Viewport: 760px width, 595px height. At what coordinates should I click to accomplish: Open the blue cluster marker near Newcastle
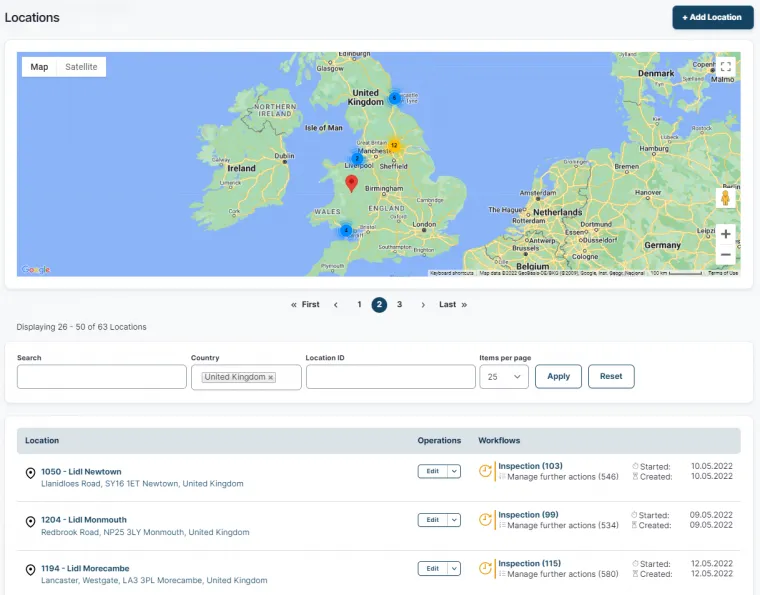tap(395, 98)
